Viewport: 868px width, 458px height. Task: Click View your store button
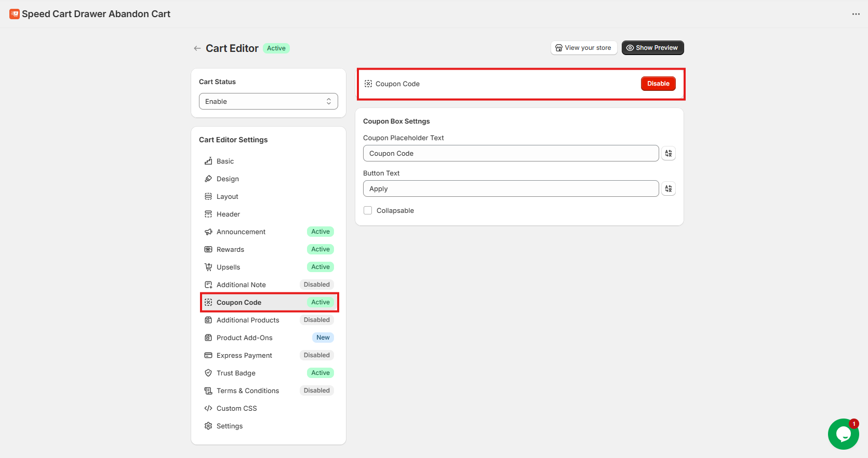click(x=583, y=48)
